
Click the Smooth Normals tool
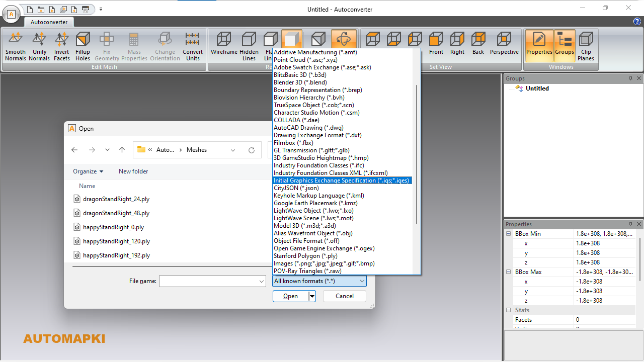16,46
